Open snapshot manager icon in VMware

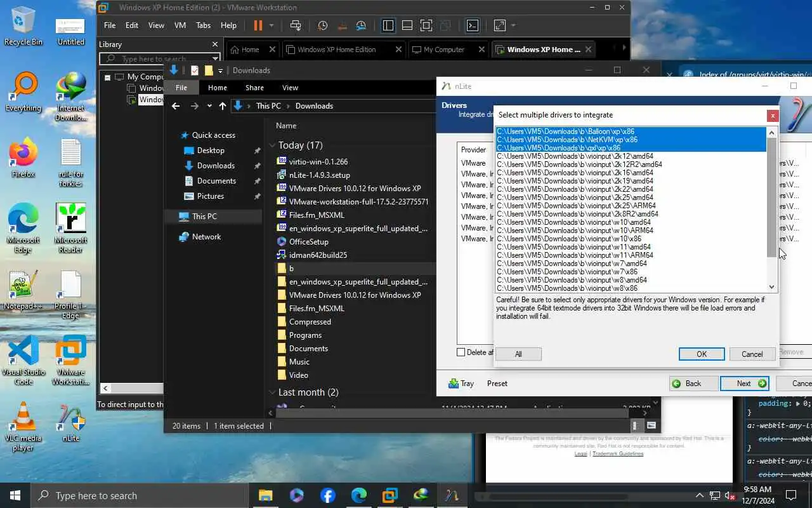(x=361, y=25)
